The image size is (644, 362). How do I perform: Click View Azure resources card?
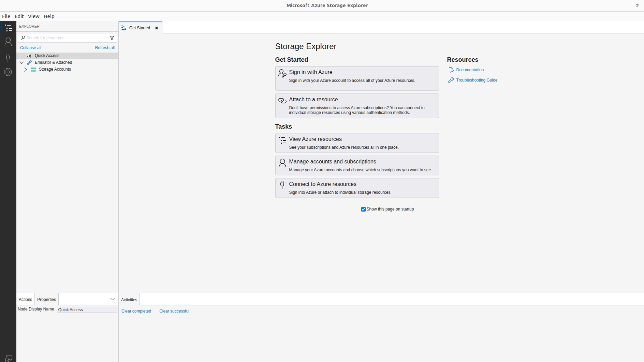(x=357, y=143)
